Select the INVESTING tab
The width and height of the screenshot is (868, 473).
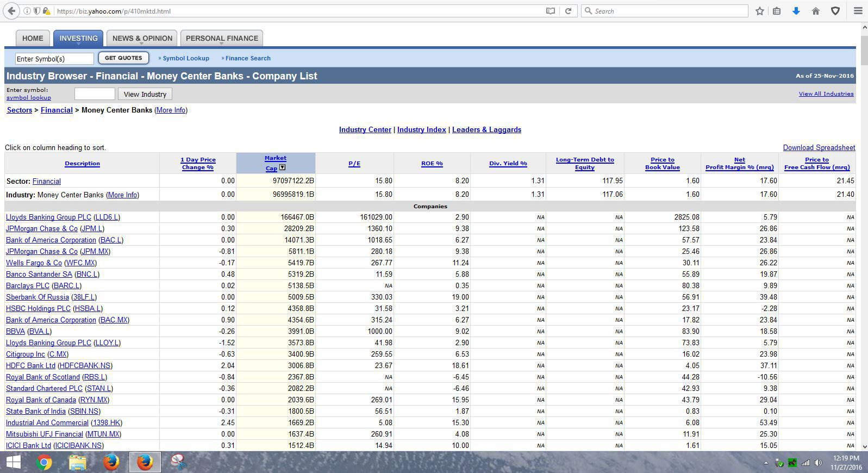78,38
